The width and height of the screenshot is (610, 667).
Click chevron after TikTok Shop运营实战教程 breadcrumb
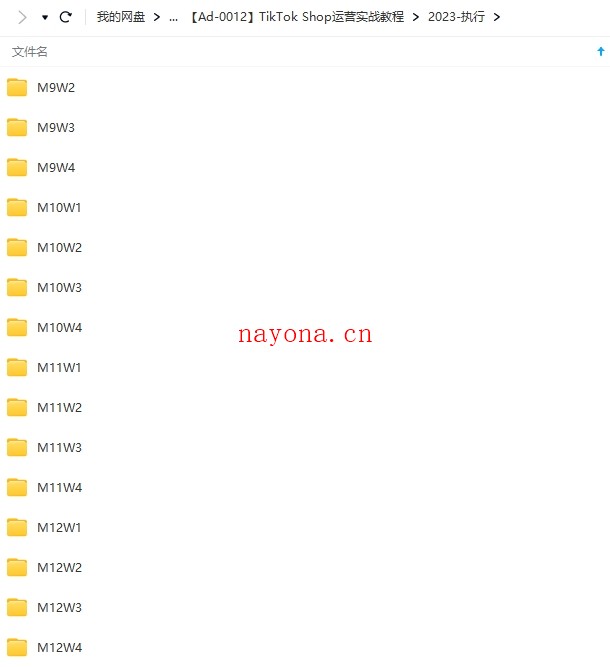[416, 17]
